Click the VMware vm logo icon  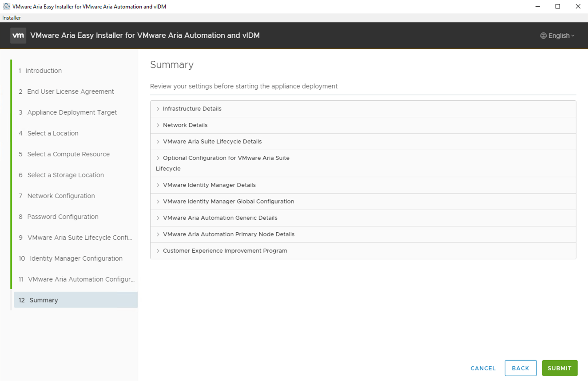pyautogui.click(x=18, y=36)
